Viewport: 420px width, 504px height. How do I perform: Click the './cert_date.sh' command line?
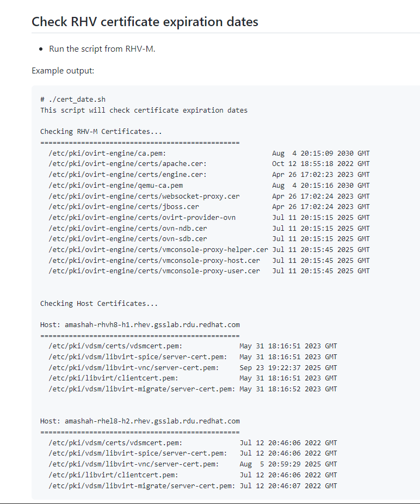pyautogui.click(x=73, y=100)
